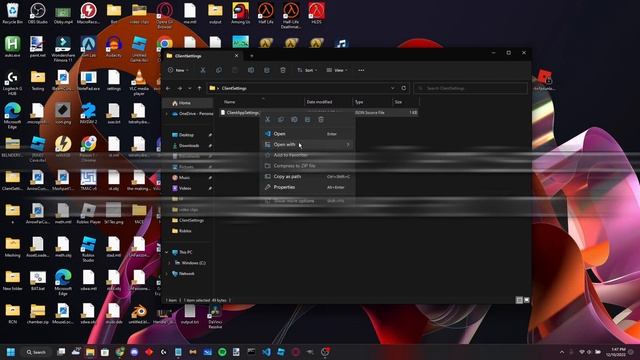Image resolution: width=640 pixels, height=360 pixels.
Task: Choose Copy as path in the context menu
Action: pos(308,176)
